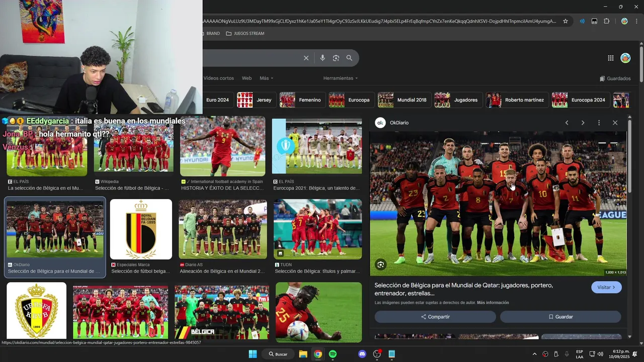Start a voice search with the microphone
Viewport: 644px width, 362px height.
[x=323, y=58]
